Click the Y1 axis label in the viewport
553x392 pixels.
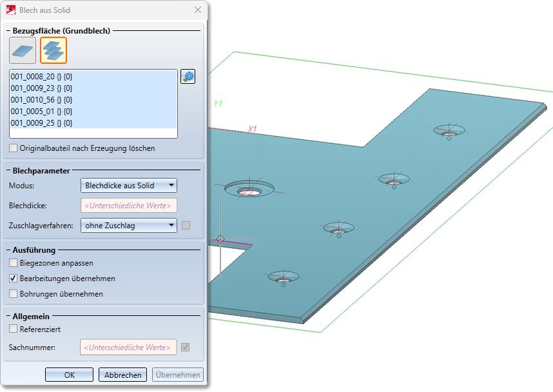(x=218, y=104)
